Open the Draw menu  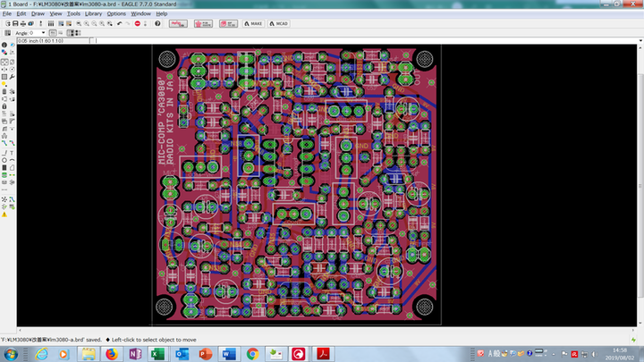tap(38, 13)
